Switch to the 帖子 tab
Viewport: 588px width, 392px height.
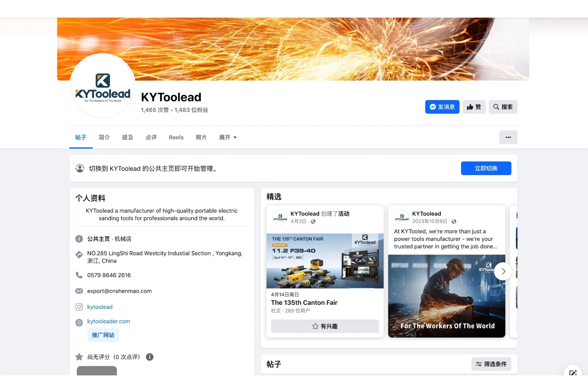click(81, 137)
